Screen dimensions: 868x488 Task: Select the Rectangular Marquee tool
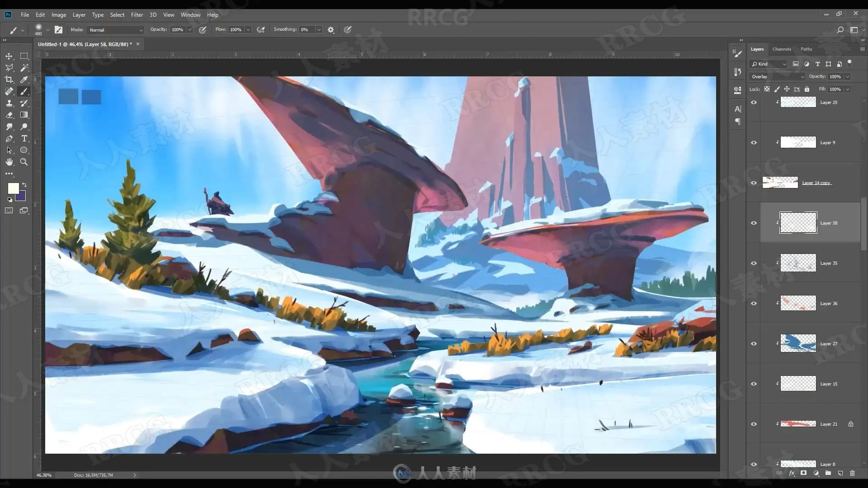point(24,56)
